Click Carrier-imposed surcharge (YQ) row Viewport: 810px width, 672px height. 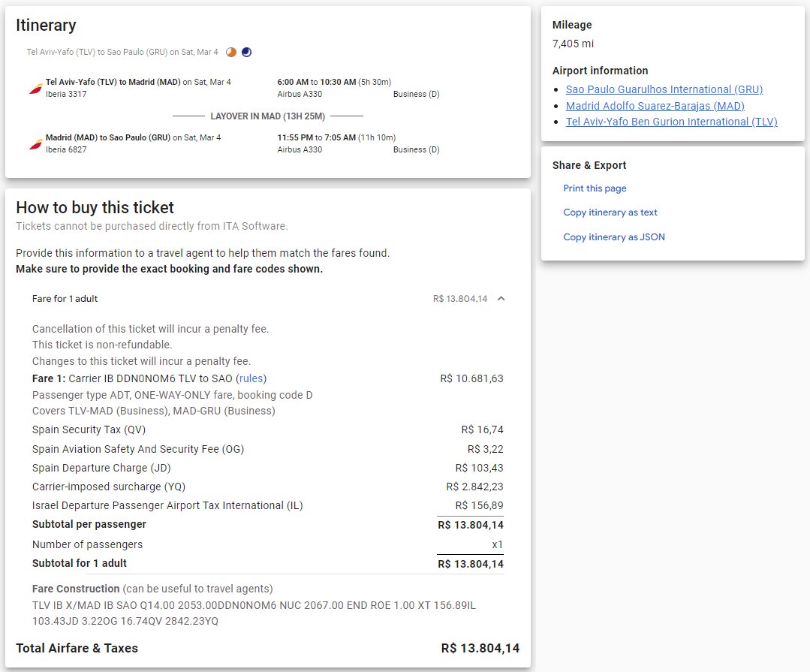click(267, 487)
